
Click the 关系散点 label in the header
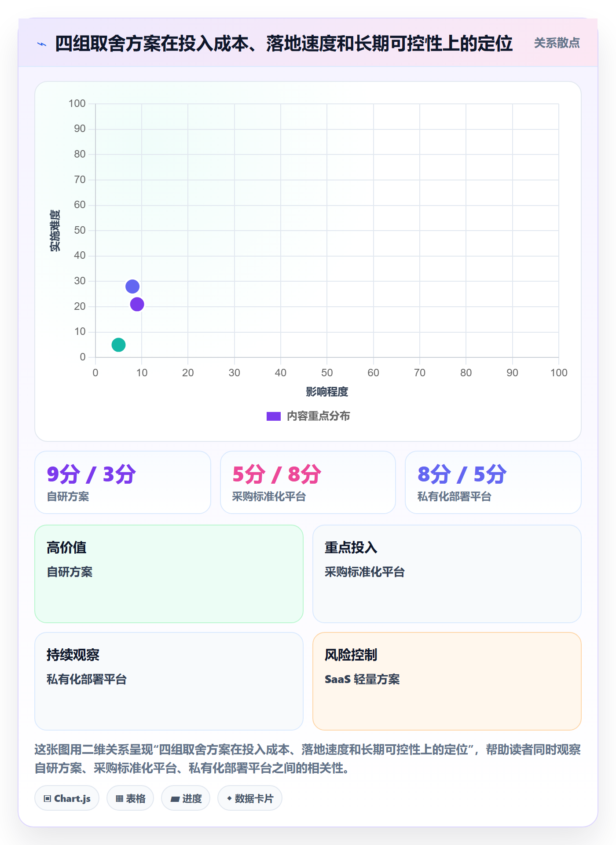tap(557, 43)
